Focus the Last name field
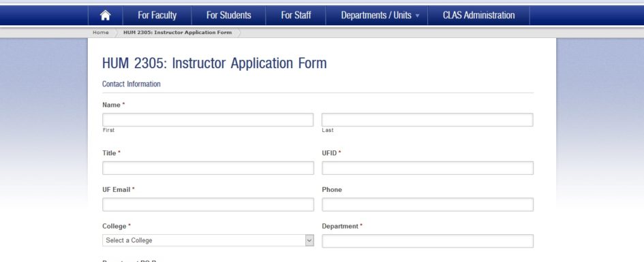Image resolution: width=644 pixels, height=262 pixels. pyautogui.click(x=427, y=120)
